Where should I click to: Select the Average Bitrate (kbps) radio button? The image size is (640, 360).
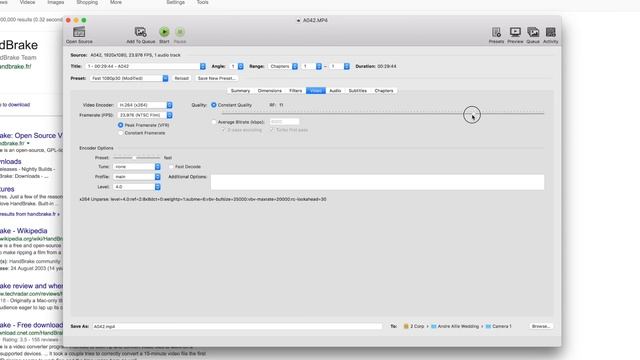pyautogui.click(x=214, y=122)
